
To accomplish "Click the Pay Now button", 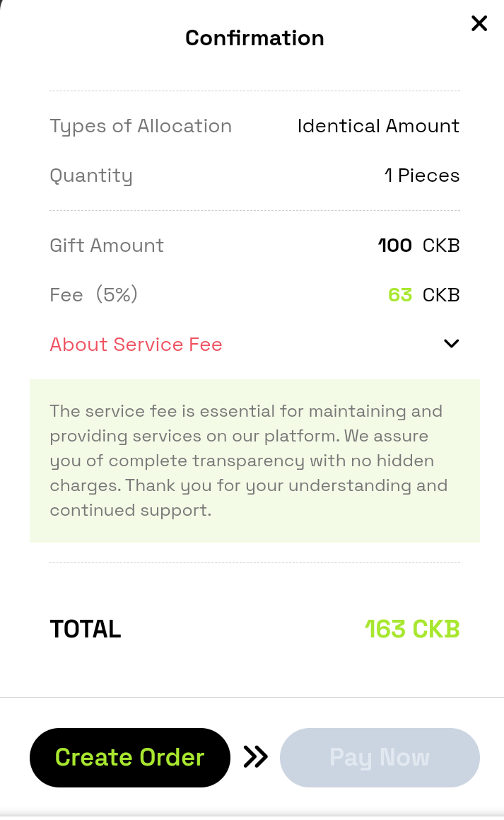I will 380,758.
